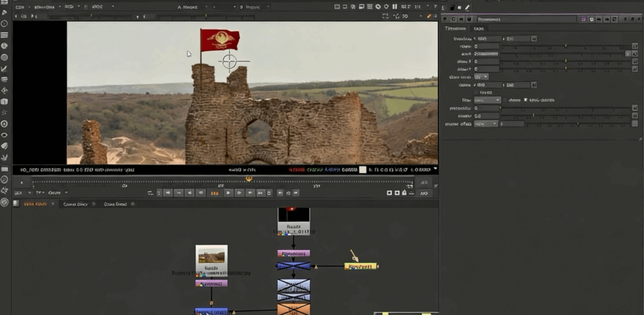Open the filter dropdown in Transform properties
This screenshot has height=315, width=644.
tap(487, 100)
